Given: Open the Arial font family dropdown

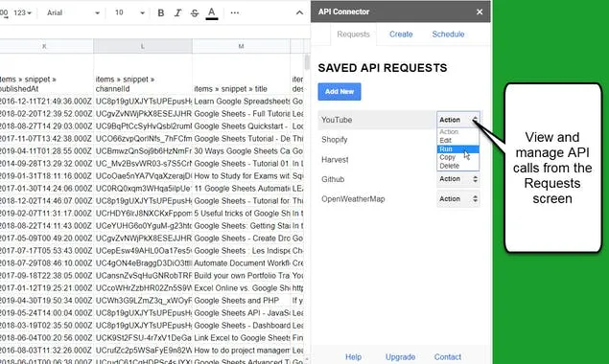Looking at the screenshot, I should click(73, 12).
